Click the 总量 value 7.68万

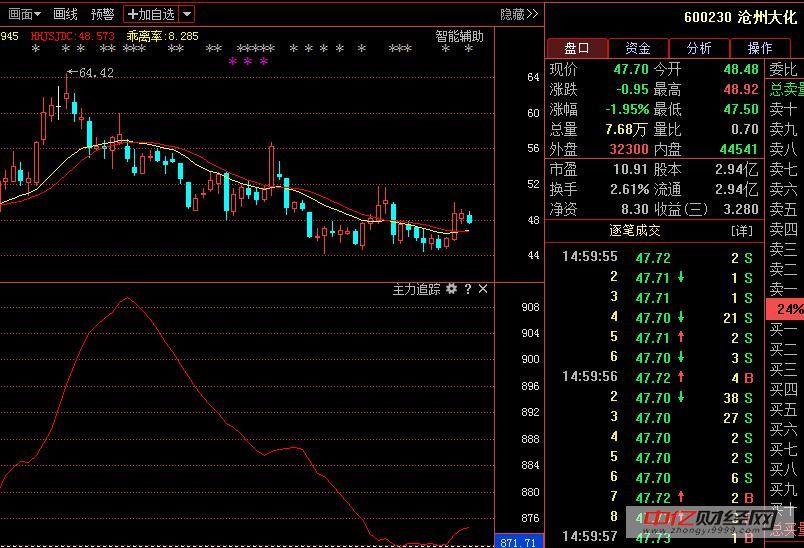[626, 129]
